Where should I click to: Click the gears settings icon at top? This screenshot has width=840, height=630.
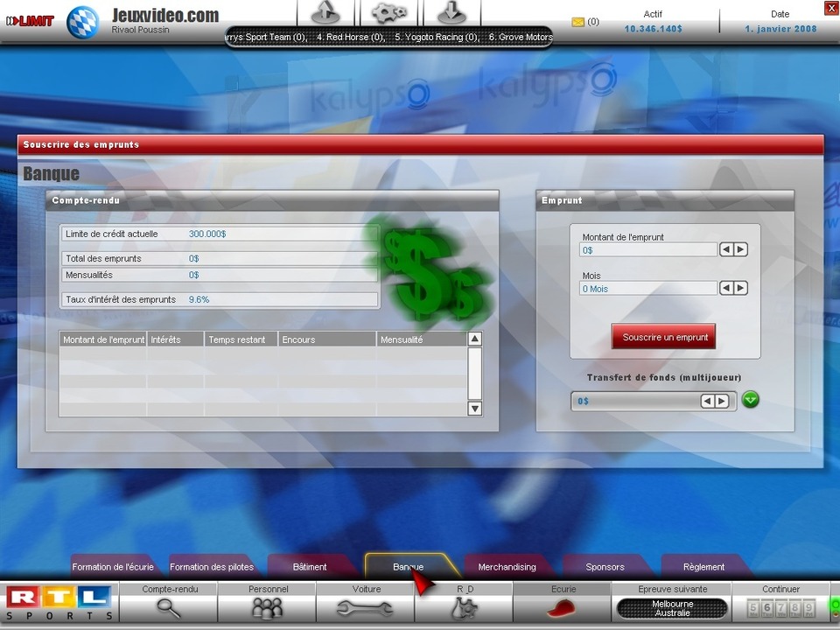point(389,13)
